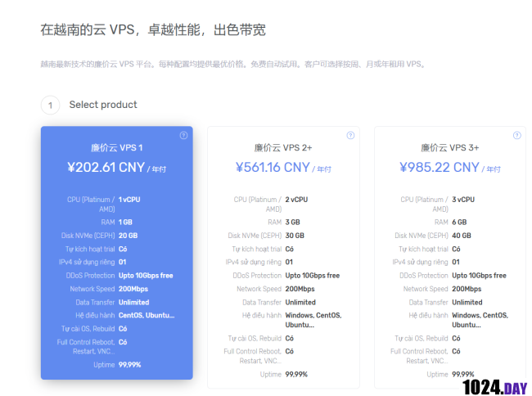Click the page heading '在越南的云 VPS'

153,30
